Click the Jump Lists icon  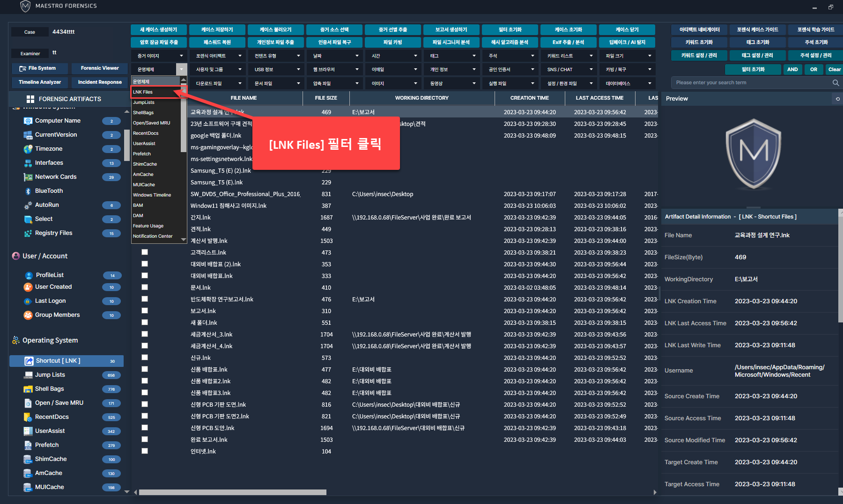pyautogui.click(x=28, y=375)
